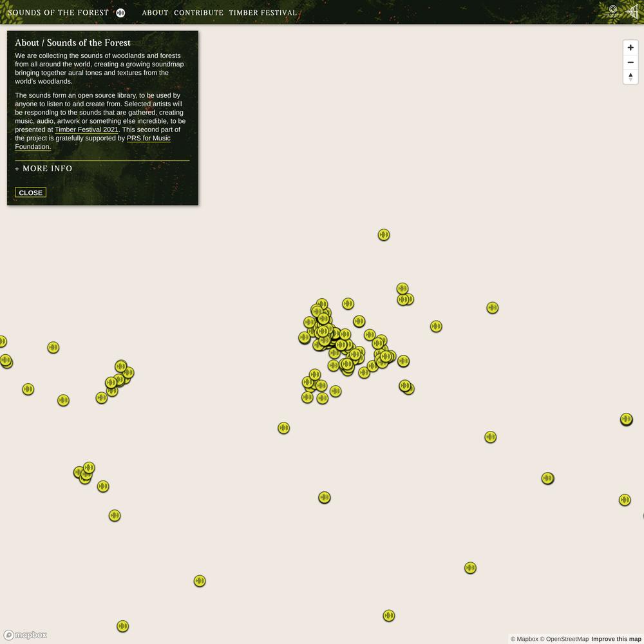644x644 pixels.
Task: Select the lone sound marker highest on the map
Action: click(x=384, y=234)
